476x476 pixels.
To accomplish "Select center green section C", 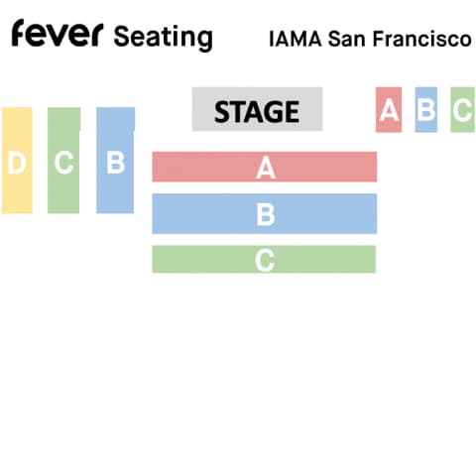I will (x=264, y=259).
